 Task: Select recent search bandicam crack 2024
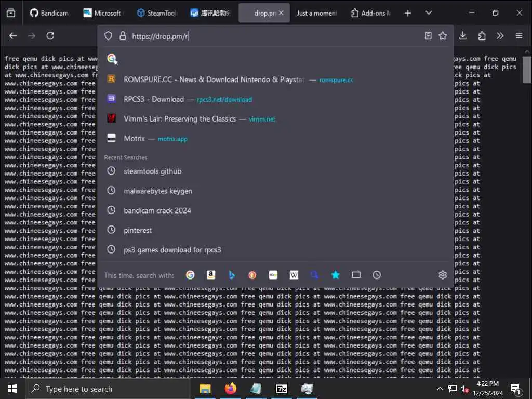tap(275, 210)
